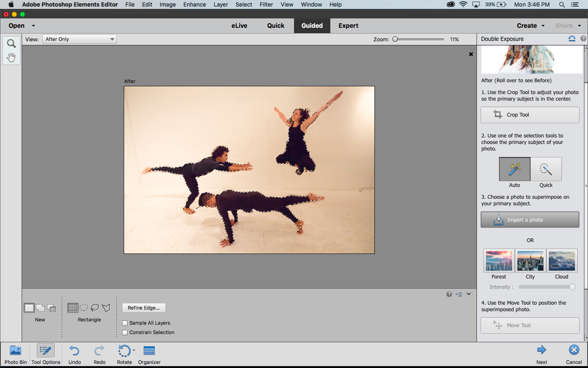
Task: Expand the Open file dropdown arrow
Action: point(33,26)
